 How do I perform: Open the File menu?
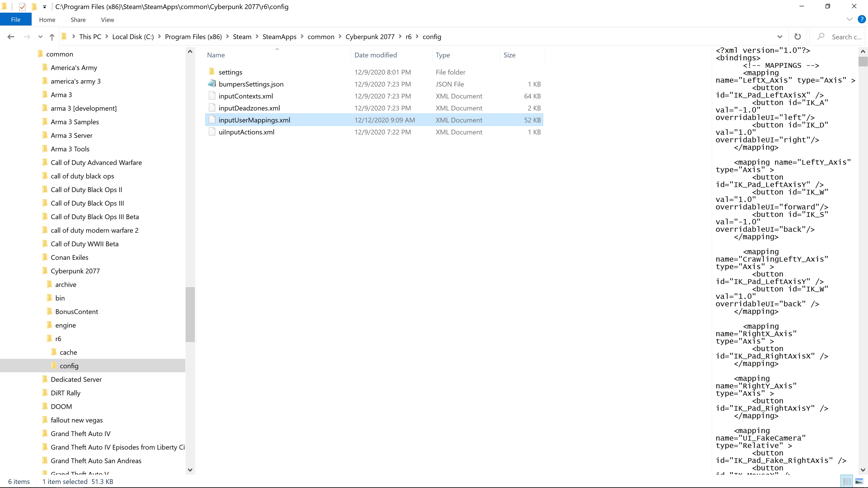tap(16, 19)
